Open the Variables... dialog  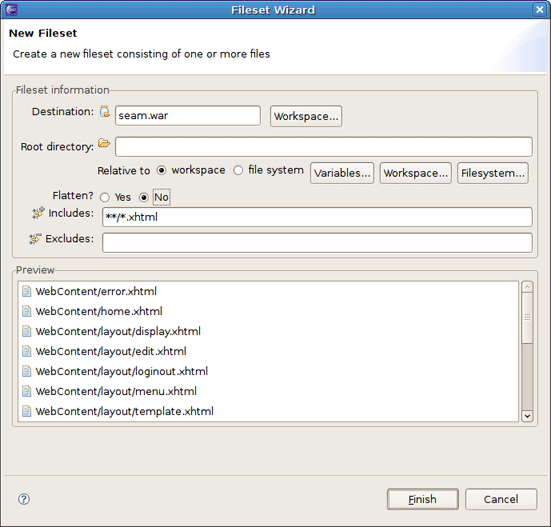tap(342, 173)
